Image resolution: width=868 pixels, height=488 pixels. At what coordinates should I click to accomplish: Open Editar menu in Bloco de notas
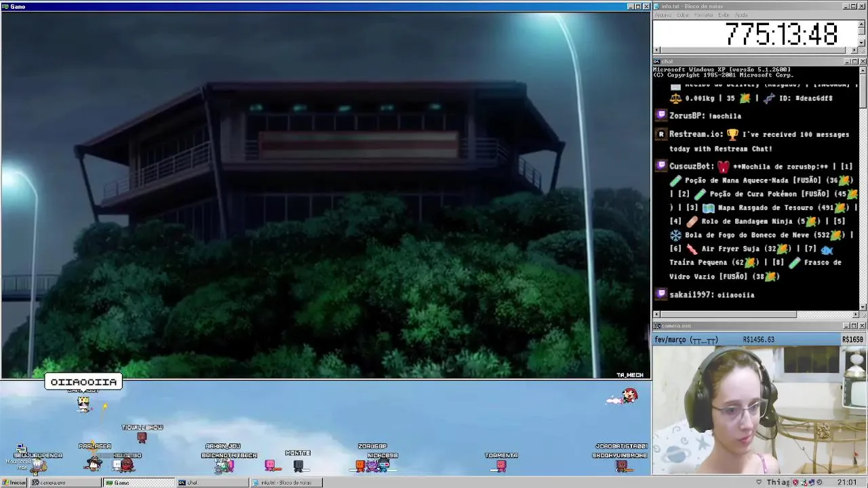[x=683, y=15]
